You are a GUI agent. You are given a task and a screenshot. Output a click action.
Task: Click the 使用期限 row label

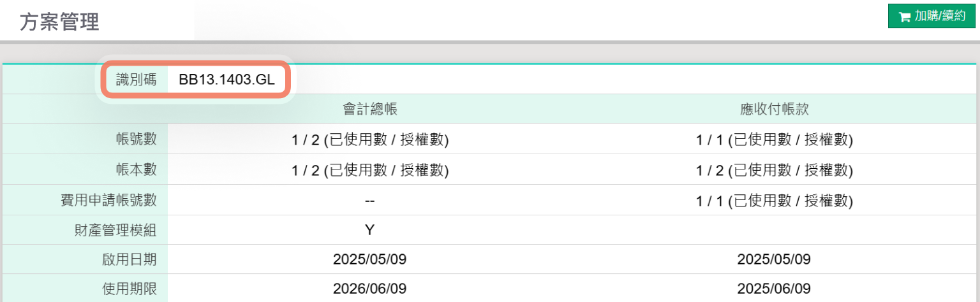(129, 289)
